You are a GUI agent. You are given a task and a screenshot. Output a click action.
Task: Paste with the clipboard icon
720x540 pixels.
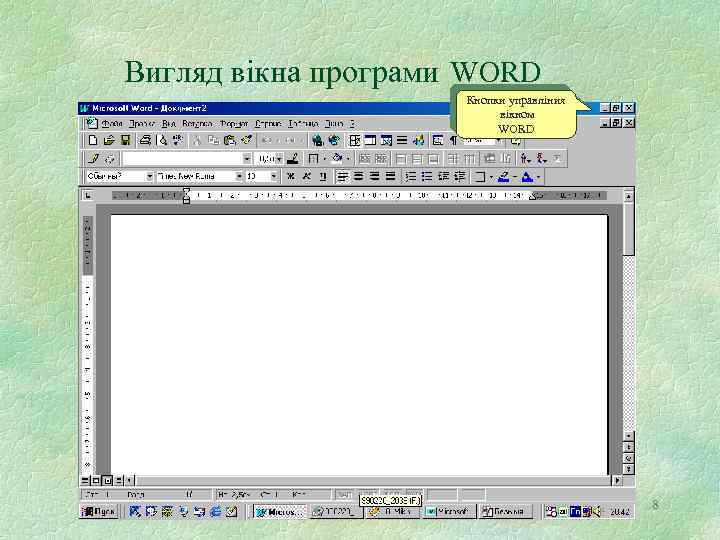pos(230,140)
